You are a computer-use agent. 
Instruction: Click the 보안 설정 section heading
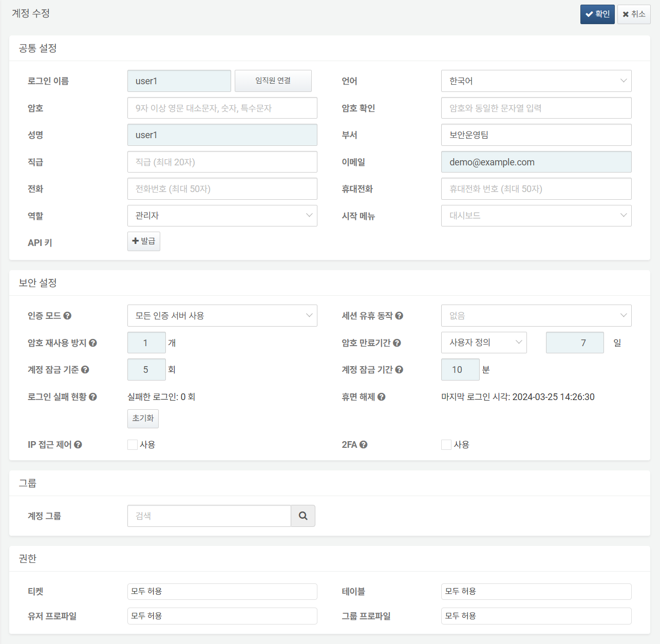coord(37,283)
